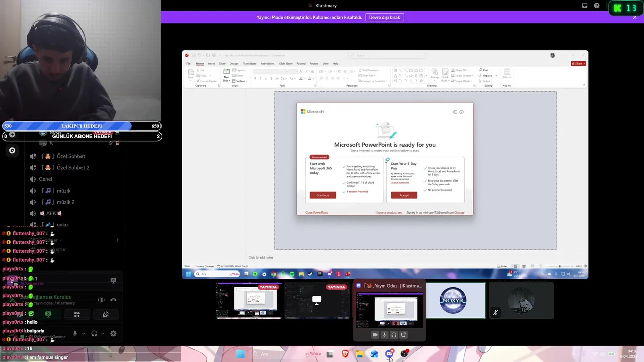Click Change next to signed-in email
This screenshot has height=362, width=644.
point(459,213)
